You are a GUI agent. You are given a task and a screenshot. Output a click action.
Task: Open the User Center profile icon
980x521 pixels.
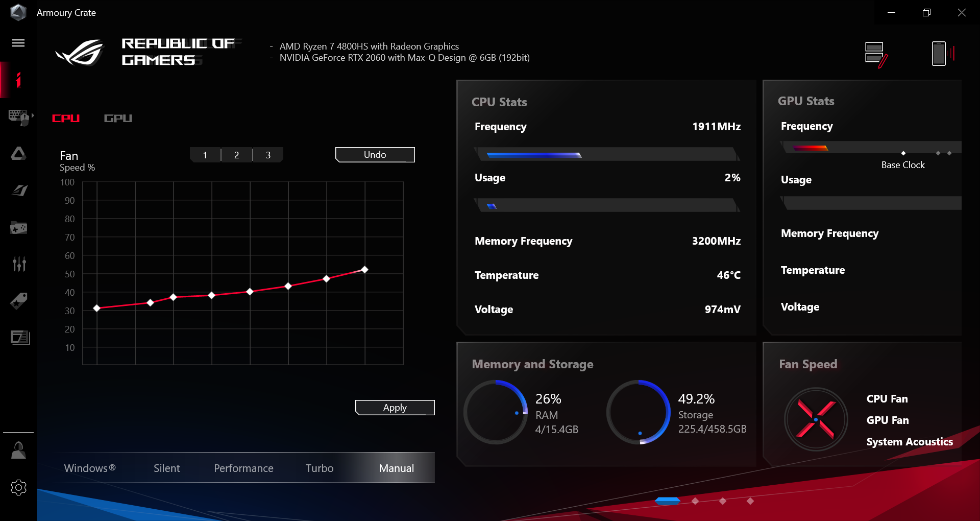[19, 450]
